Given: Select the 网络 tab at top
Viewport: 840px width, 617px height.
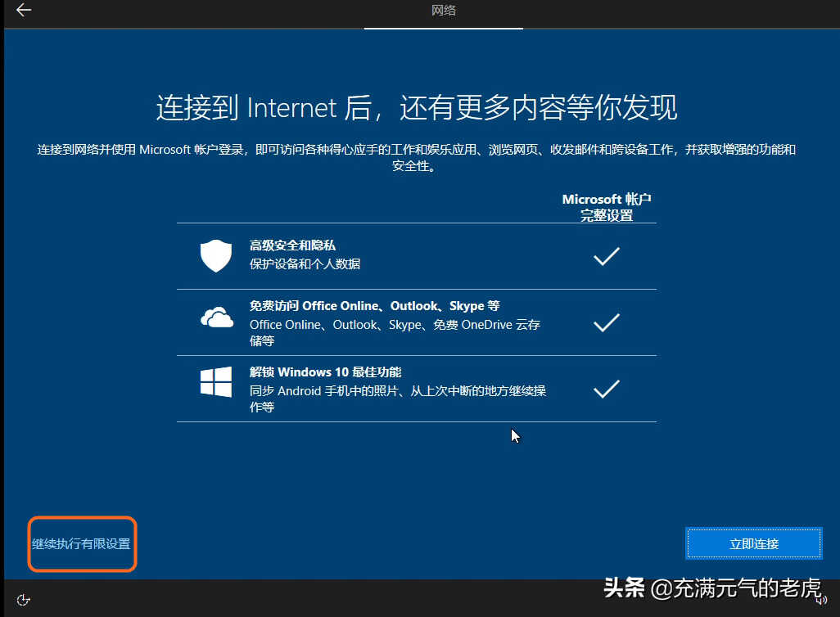Looking at the screenshot, I should click(443, 11).
